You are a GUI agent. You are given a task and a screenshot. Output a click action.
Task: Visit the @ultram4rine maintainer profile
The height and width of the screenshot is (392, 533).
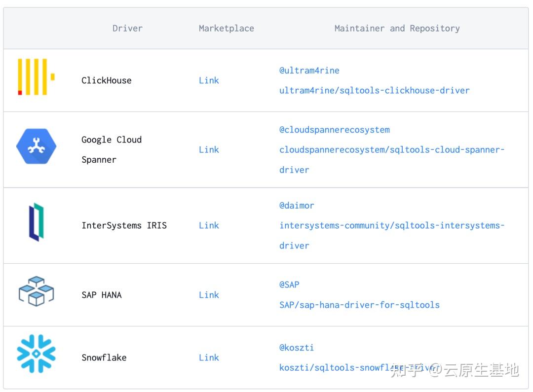click(309, 71)
